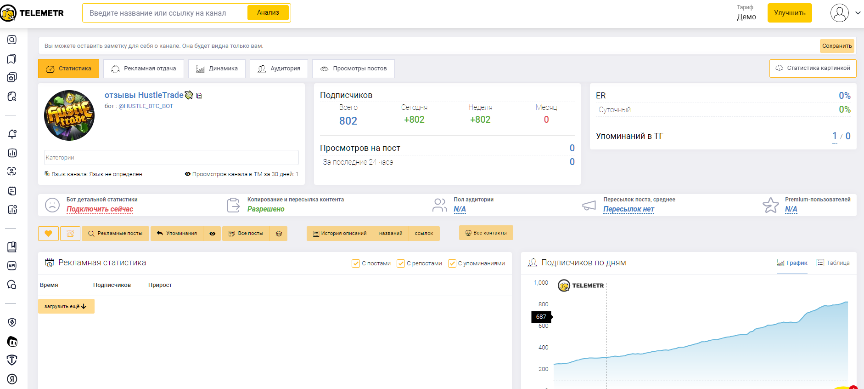Click the названий history button

click(390, 234)
